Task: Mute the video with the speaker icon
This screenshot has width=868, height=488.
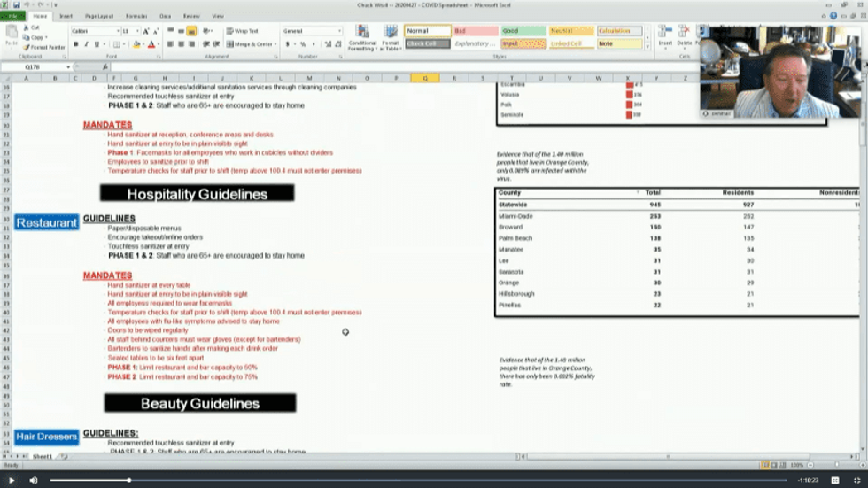Action: [x=34, y=480]
